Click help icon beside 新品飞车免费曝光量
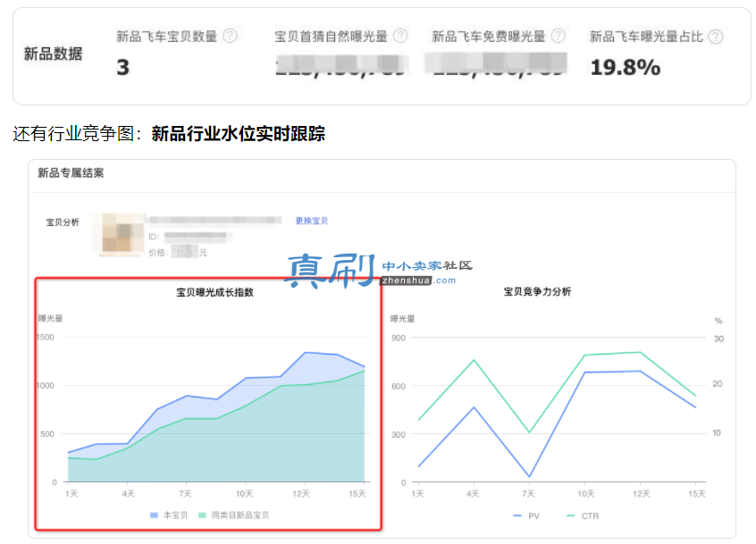The height and width of the screenshot is (544, 756). tap(559, 36)
